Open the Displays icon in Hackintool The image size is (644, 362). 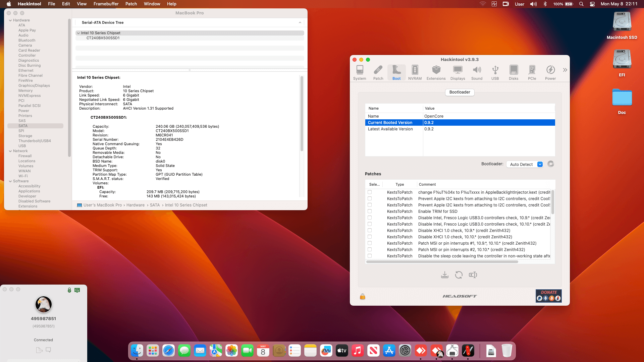click(458, 72)
